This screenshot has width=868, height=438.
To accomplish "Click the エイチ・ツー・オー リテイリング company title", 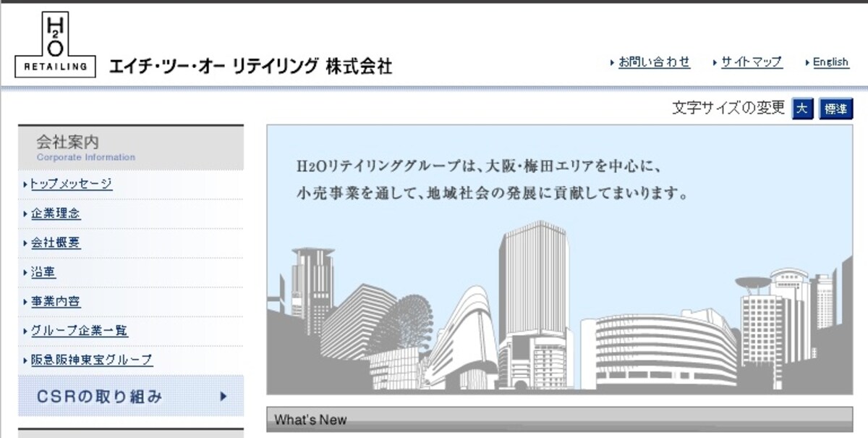I will pyautogui.click(x=250, y=67).
